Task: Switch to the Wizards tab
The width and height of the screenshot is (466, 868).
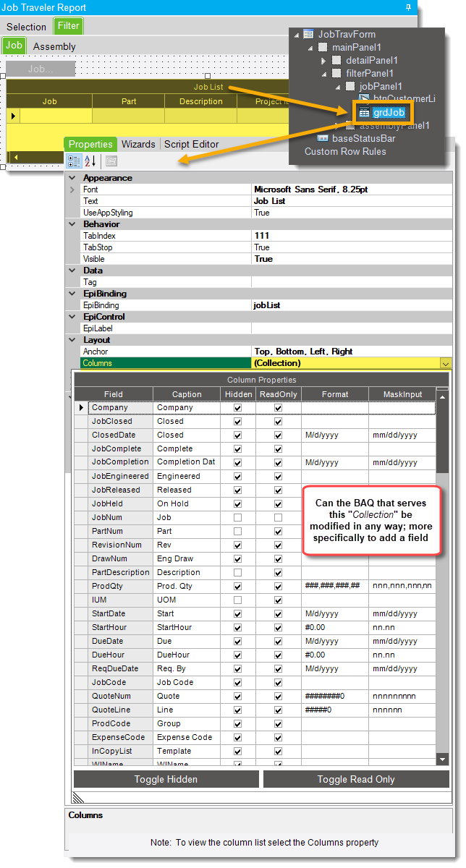Action: [x=138, y=144]
